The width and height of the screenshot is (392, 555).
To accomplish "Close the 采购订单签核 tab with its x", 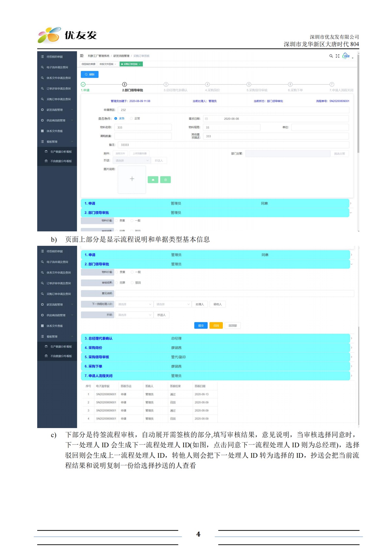I will pos(139,64).
